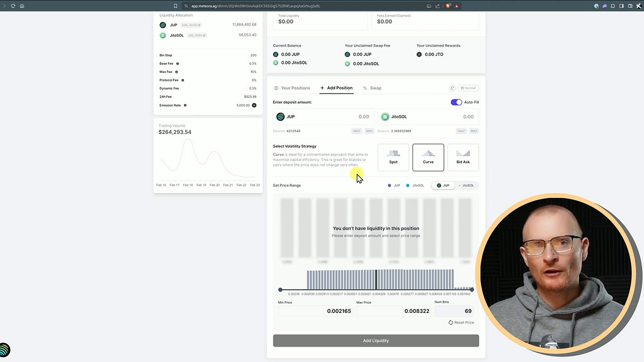Screen dimensions: 644x362
Task: Click MAX under the JUP balance
Action: pos(369,131)
